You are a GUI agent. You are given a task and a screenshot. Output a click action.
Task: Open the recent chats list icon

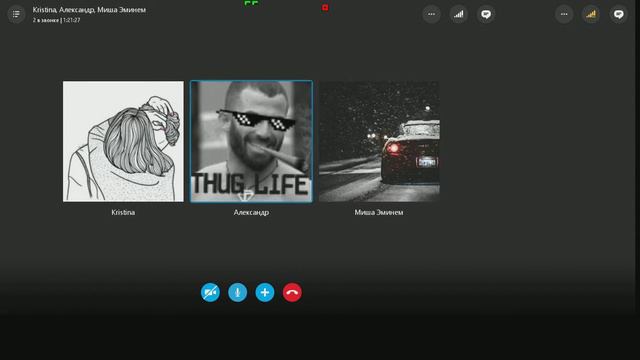(x=16, y=14)
